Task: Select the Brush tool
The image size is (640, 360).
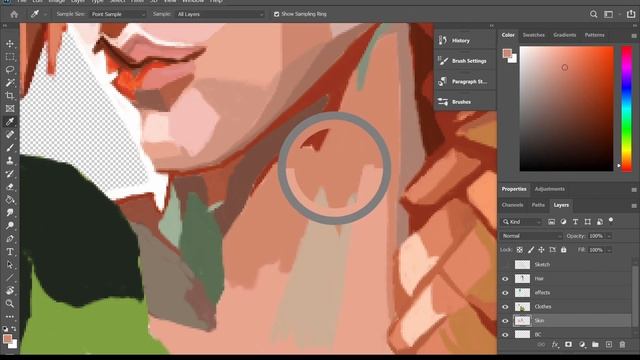Action: [10, 148]
